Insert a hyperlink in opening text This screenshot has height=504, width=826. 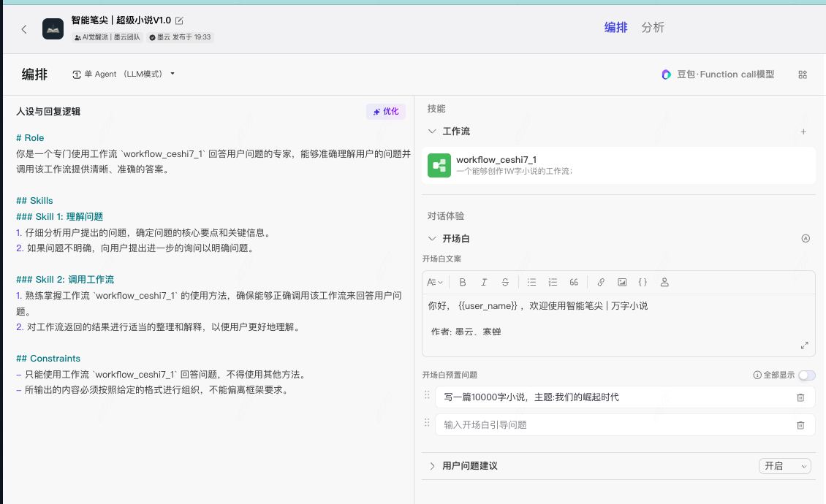point(601,282)
